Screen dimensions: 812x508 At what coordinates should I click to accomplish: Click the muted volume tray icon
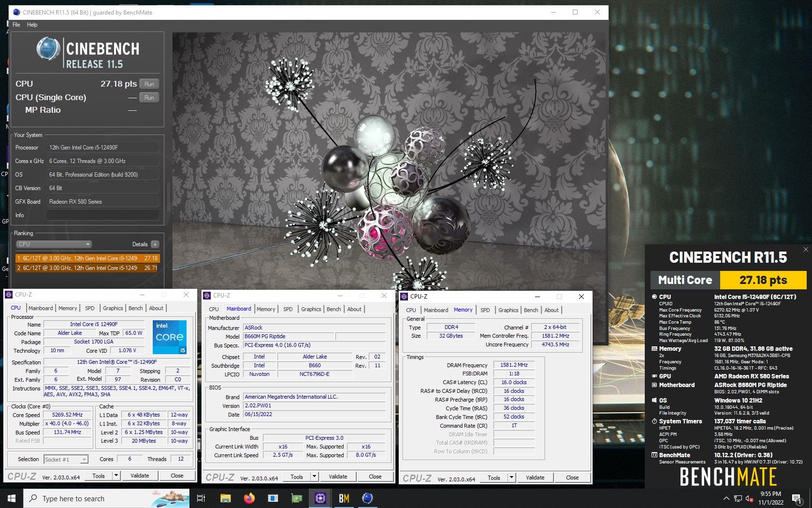click(750, 498)
